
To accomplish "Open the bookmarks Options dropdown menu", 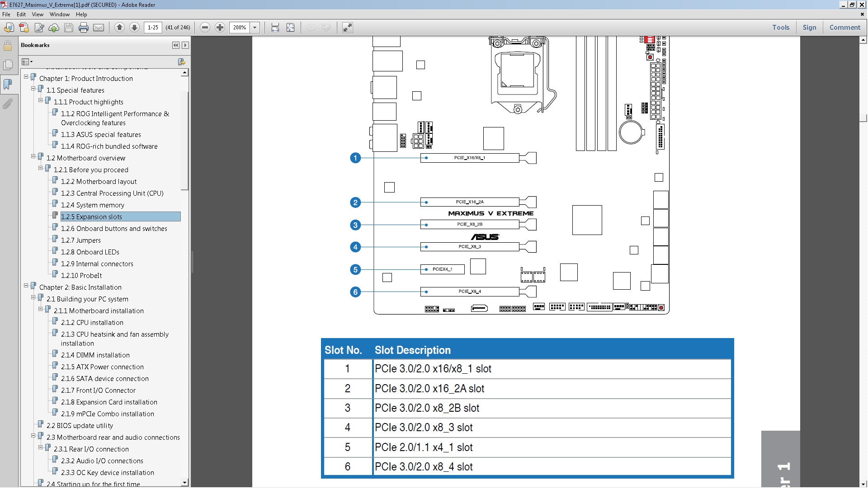I will tap(27, 62).
